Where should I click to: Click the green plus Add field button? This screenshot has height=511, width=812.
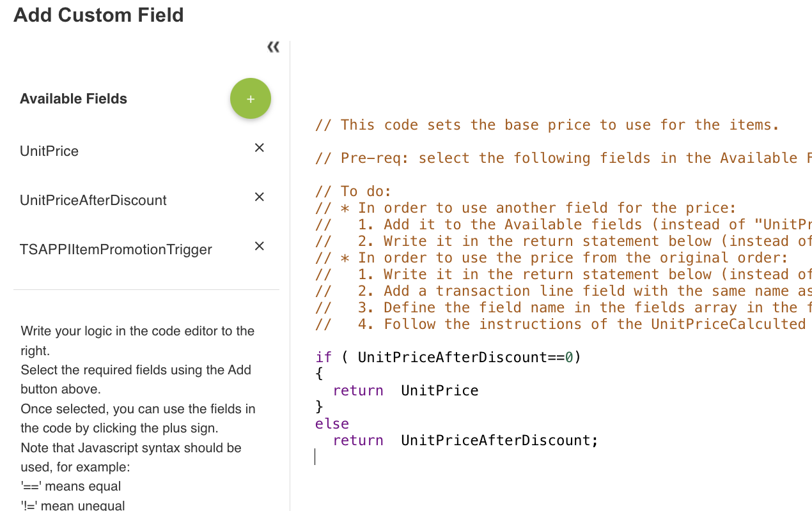251,98
